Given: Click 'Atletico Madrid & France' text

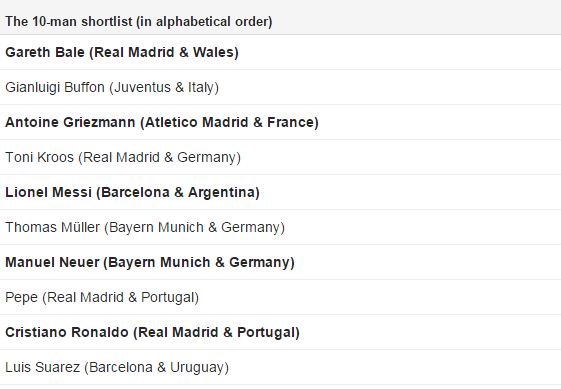Looking at the screenshot, I should pos(230,122).
